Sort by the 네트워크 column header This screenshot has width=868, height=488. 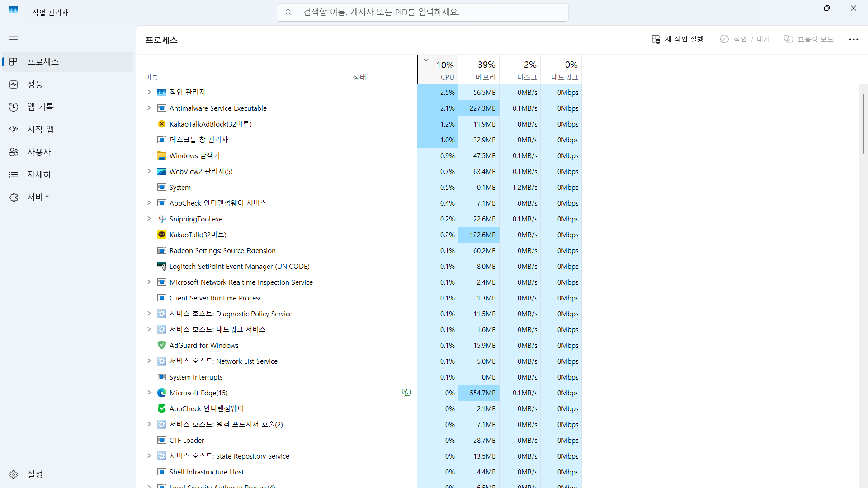tap(561, 70)
